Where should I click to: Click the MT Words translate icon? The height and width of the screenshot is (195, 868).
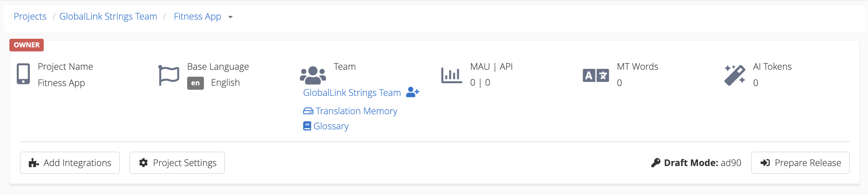(595, 75)
